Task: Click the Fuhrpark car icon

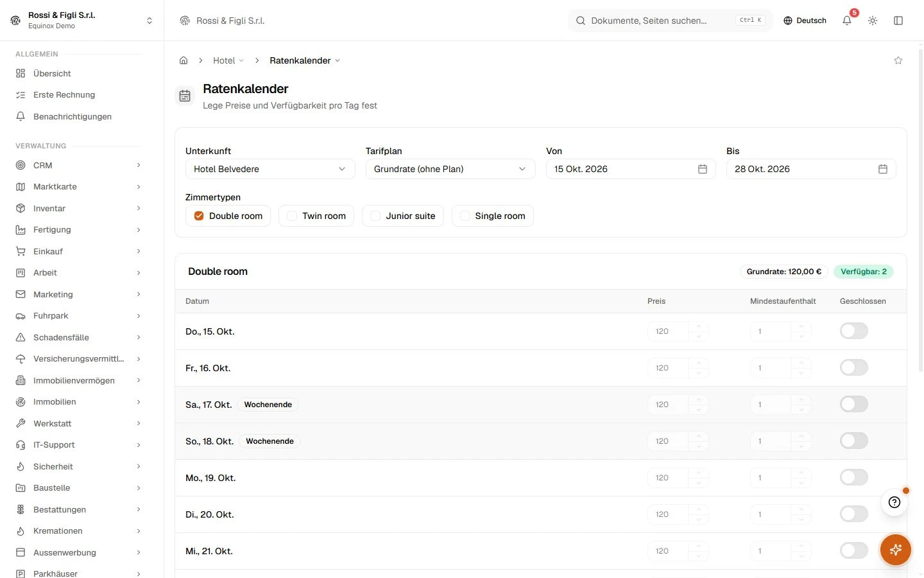Action: [21, 316]
